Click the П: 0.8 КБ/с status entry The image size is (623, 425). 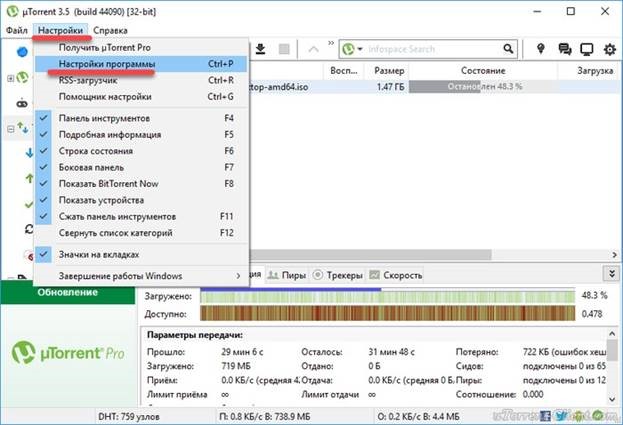(x=265, y=417)
